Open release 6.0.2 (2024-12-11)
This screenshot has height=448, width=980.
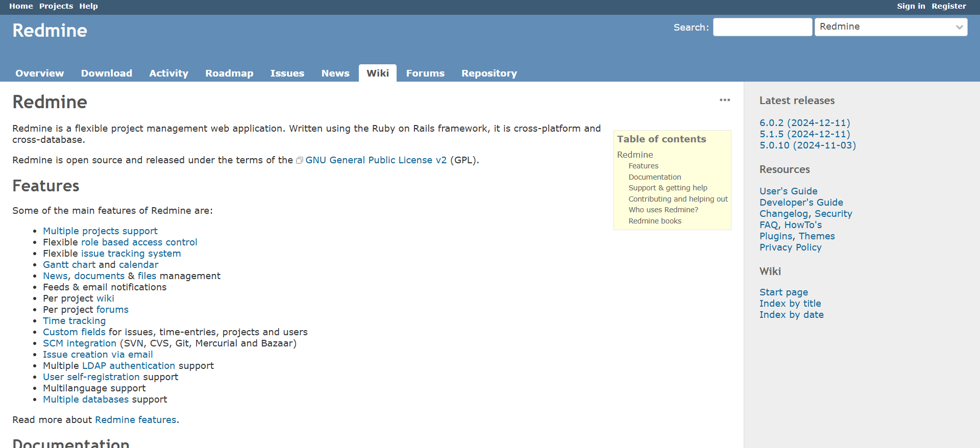[x=804, y=123]
